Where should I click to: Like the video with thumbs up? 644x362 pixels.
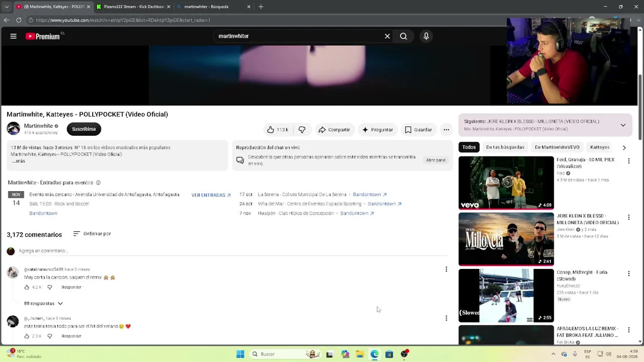[277, 130]
